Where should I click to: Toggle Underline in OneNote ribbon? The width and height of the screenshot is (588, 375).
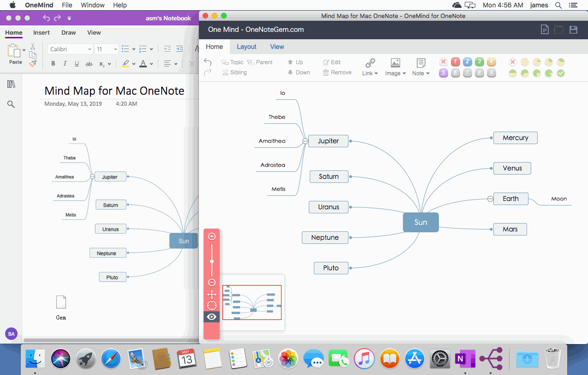[x=77, y=64]
